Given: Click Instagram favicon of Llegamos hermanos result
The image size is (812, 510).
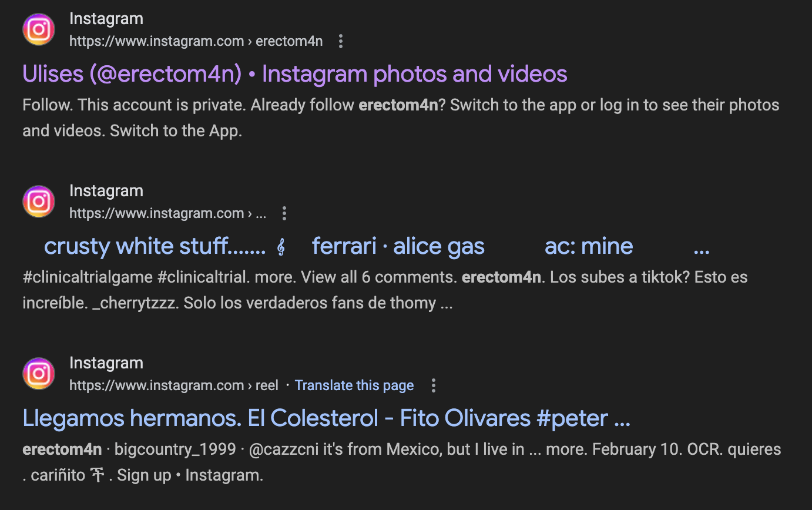Looking at the screenshot, I should (x=39, y=374).
